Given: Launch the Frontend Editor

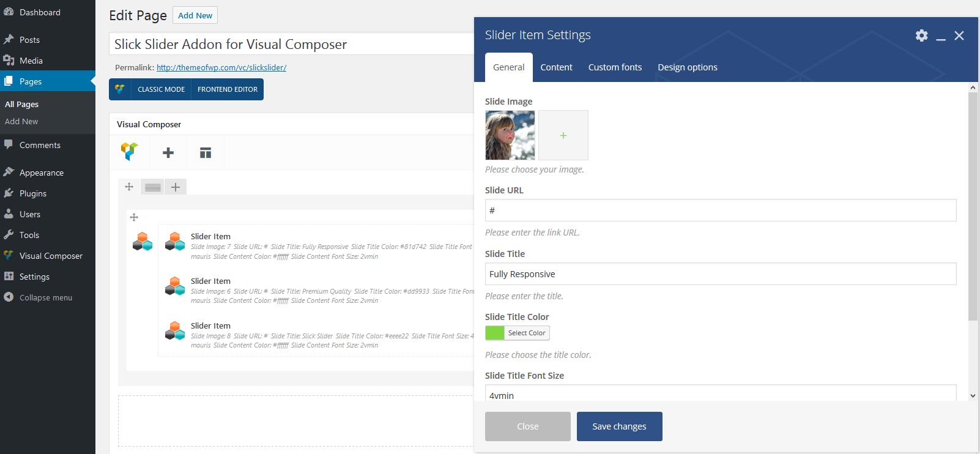Looking at the screenshot, I should coord(228,89).
